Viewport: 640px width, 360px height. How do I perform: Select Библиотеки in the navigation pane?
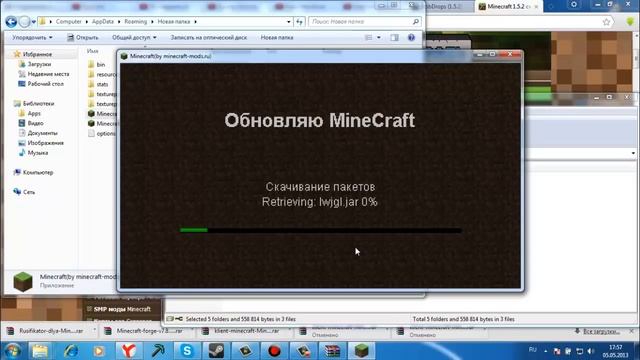pyautogui.click(x=38, y=104)
